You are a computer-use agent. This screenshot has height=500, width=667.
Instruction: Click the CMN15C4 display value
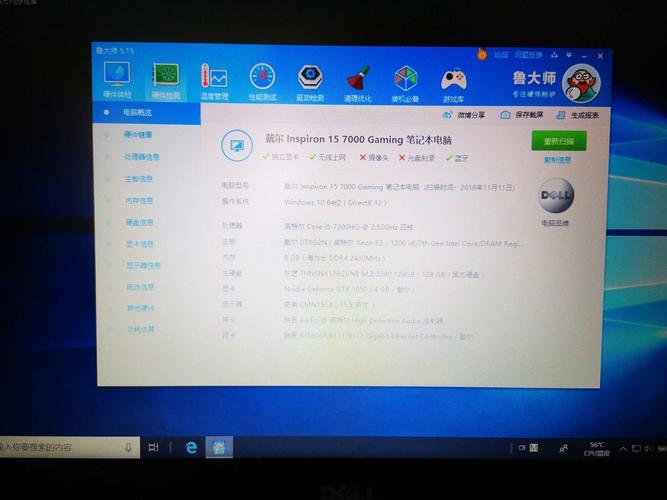pyautogui.click(x=330, y=305)
